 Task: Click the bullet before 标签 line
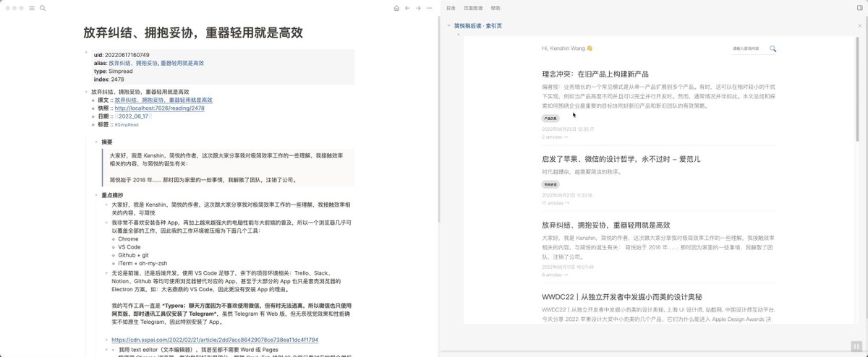[x=94, y=124]
